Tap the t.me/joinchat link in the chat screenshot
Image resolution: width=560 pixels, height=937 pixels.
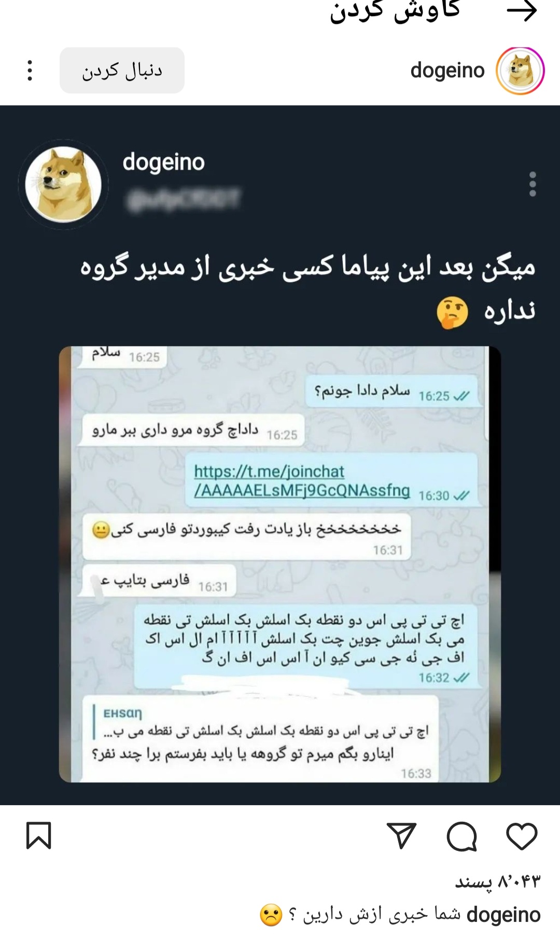302,480
